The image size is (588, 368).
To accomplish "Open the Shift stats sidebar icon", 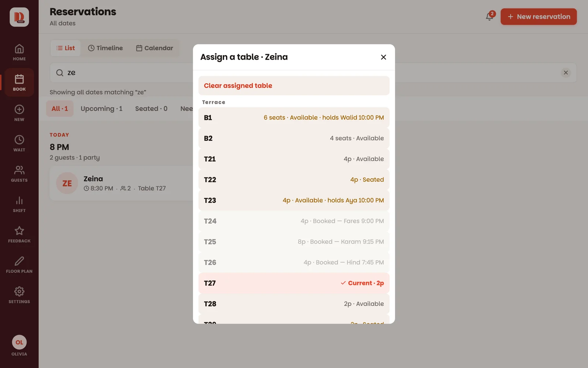I will point(19,204).
